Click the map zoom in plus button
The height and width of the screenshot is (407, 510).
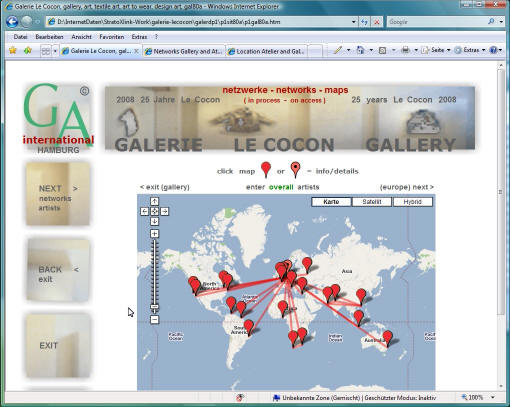[x=154, y=234]
